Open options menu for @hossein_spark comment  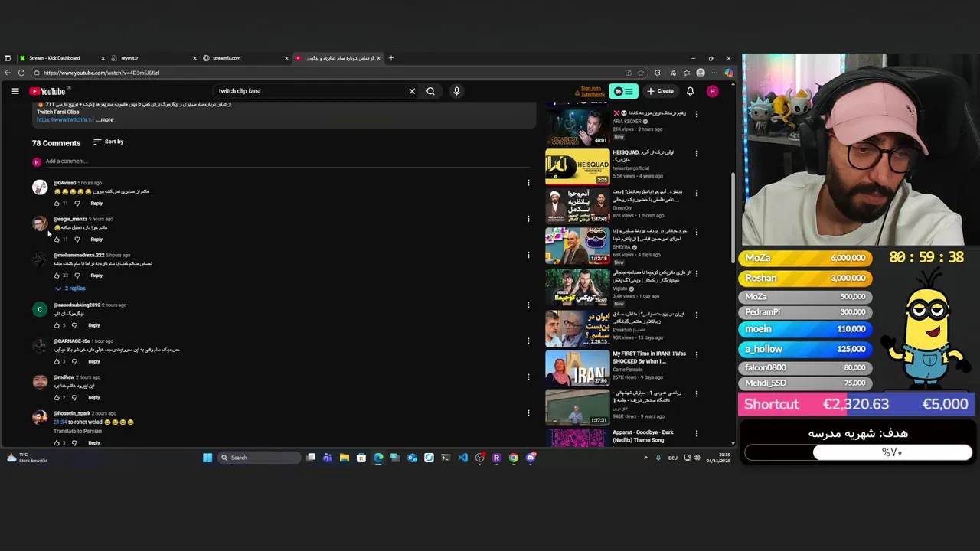coord(528,413)
